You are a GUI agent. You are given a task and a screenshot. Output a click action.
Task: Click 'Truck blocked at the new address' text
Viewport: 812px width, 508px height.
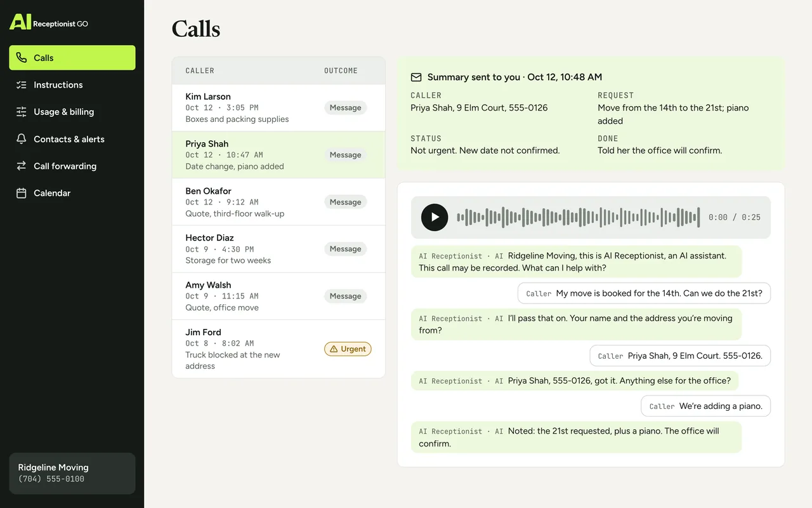pyautogui.click(x=232, y=360)
